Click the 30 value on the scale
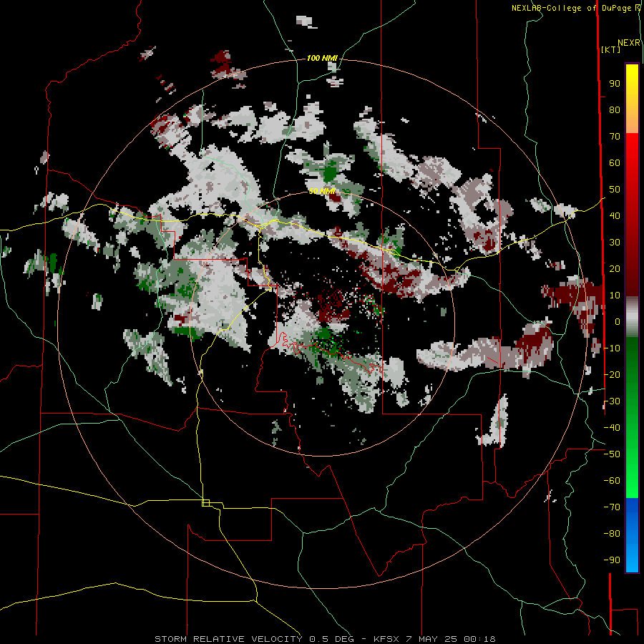Viewport: 644px width, 644px height. coord(615,243)
